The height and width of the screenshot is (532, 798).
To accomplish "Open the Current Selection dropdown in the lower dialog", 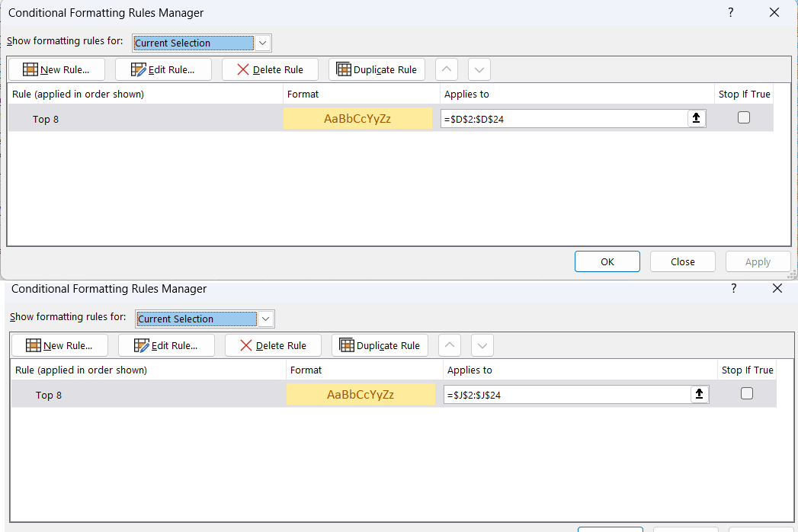I will pyautogui.click(x=266, y=319).
